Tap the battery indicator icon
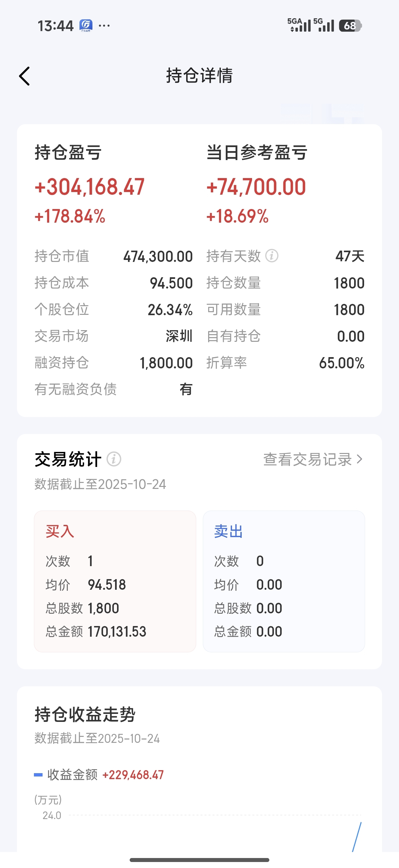 click(350, 26)
